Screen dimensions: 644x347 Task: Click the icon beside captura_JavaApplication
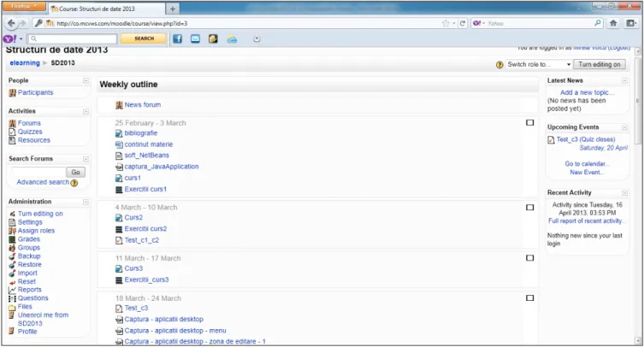(119, 167)
